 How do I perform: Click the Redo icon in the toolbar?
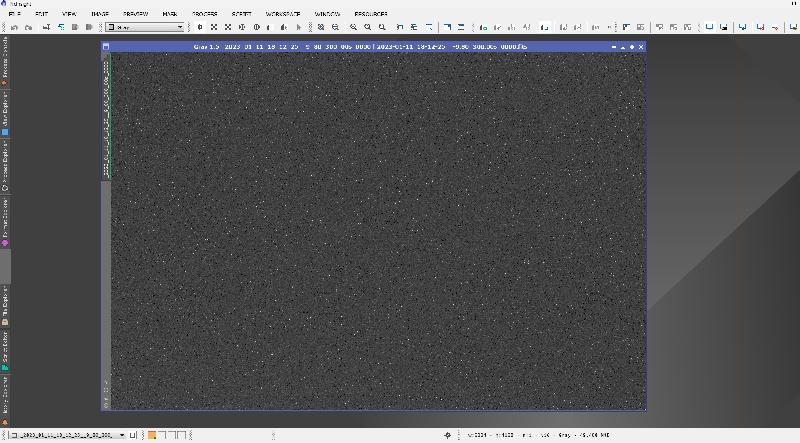coord(29,27)
